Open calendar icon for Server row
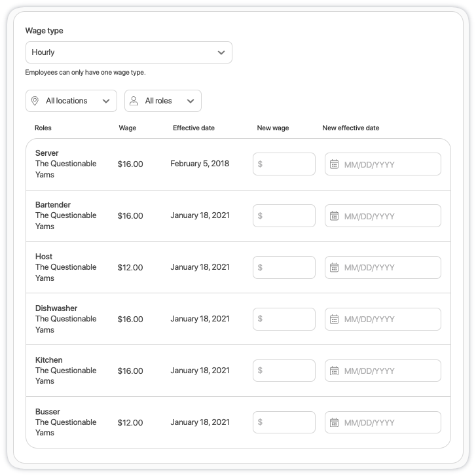 click(334, 164)
